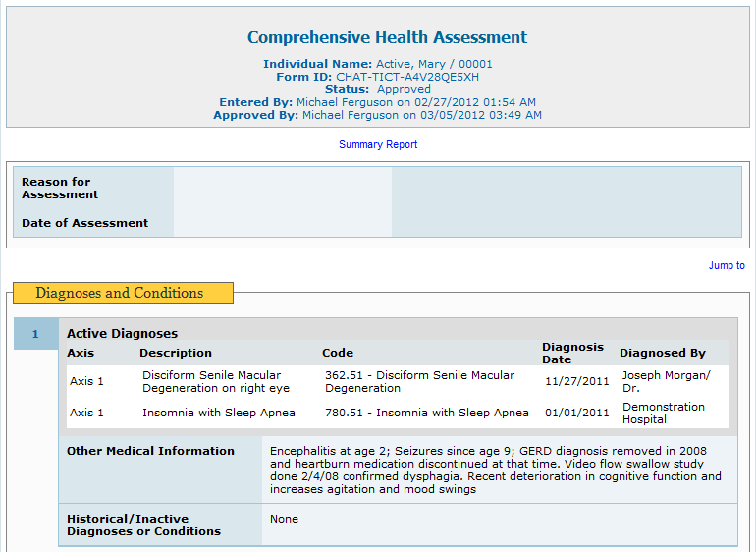
Task: Click the diagnosis date 11/27/2011
Action: (577, 381)
